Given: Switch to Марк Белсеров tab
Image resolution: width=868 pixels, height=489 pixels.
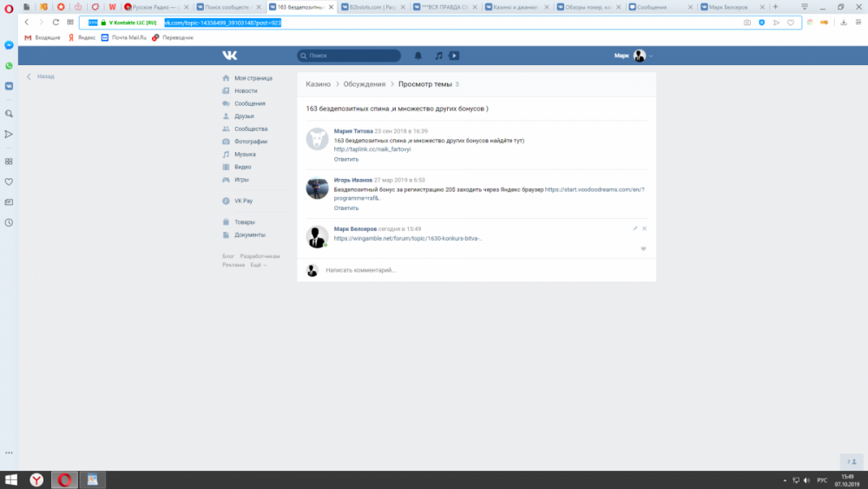Looking at the screenshot, I should [732, 7].
